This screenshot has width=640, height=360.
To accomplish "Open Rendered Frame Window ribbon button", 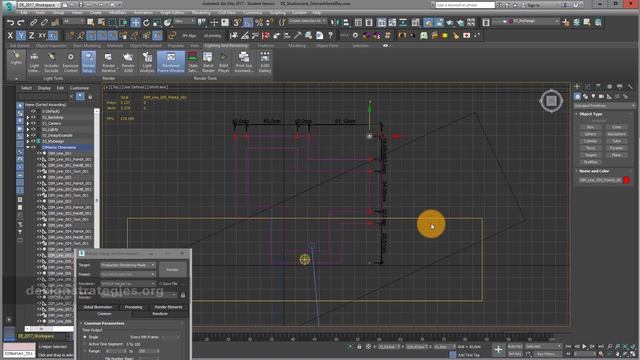I will (x=171, y=62).
